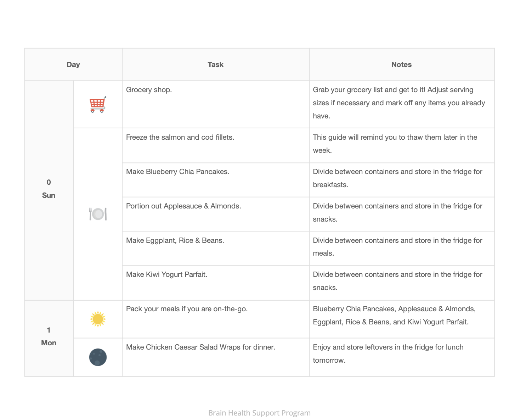Click the plate and cutlery icon

point(98,214)
